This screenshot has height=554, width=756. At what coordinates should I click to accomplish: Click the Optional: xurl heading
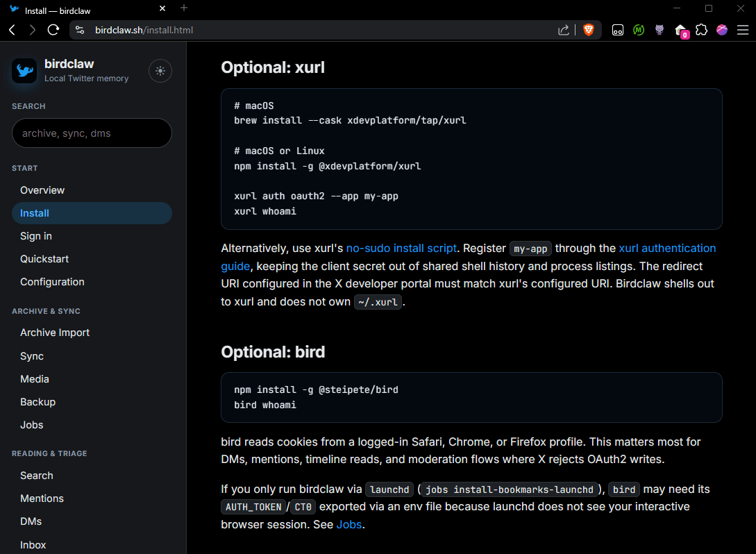273,67
